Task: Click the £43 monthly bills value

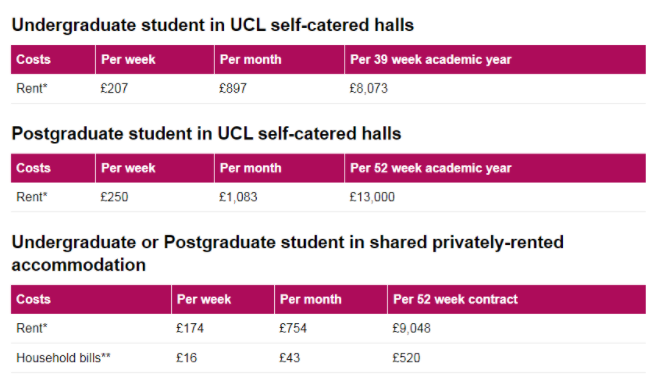Action: [289, 358]
